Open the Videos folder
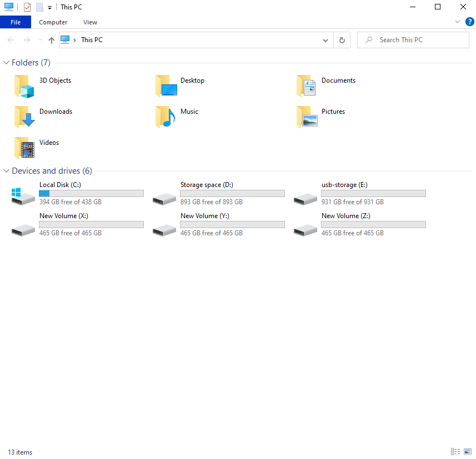 49,142
